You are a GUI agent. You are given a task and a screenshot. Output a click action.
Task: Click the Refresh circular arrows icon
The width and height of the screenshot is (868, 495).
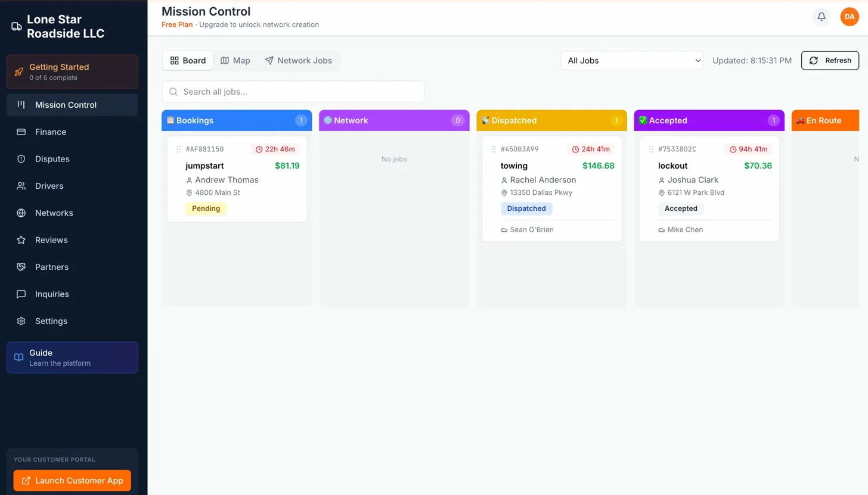813,60
